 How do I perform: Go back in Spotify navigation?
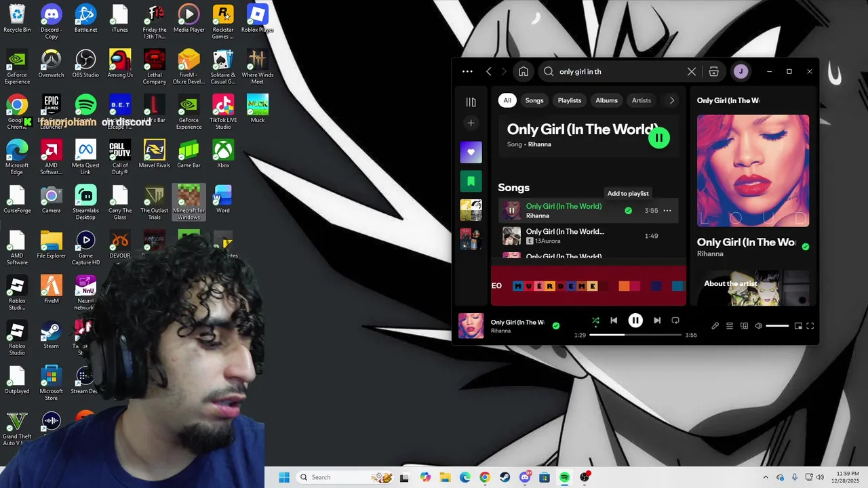[x=489, y=71]
